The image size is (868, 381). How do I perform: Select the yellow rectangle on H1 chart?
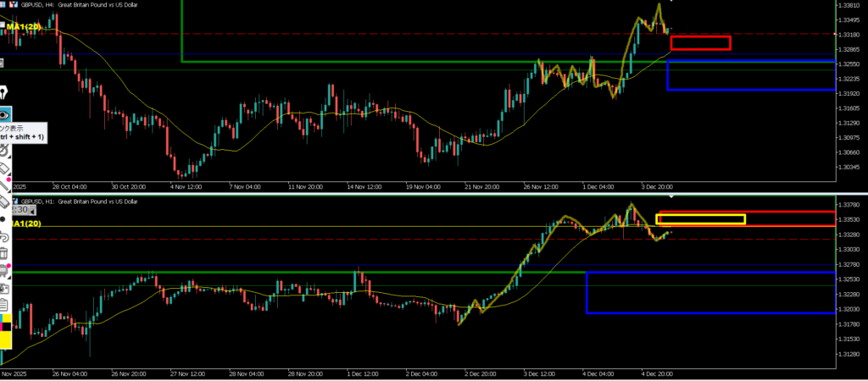click(x=700, y=220)
